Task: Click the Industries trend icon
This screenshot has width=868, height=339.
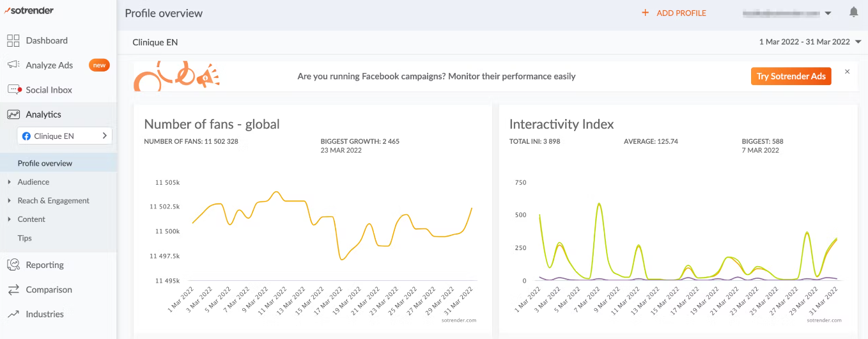Action: (x=13, y=314)
